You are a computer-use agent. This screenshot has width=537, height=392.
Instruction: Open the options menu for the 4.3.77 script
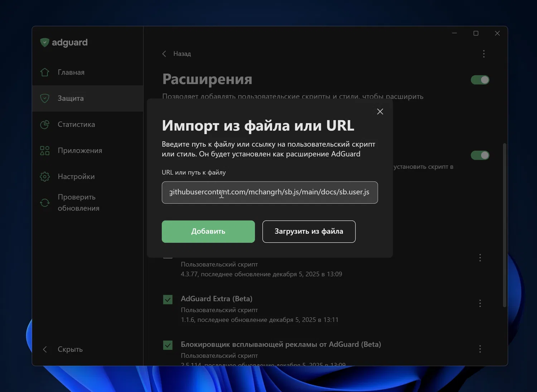pyautogui.click(x=480, y=258)
